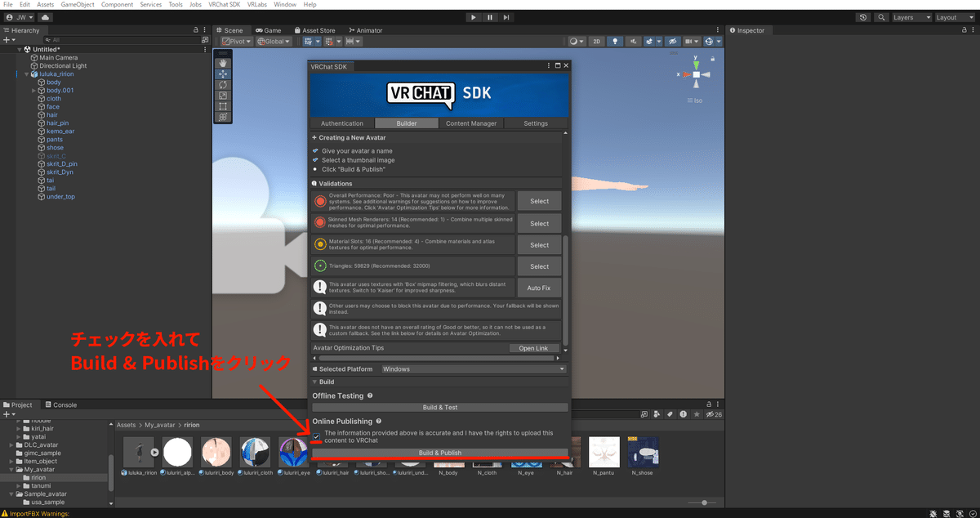The width and height of the screenshot is (980, 518).
Task: Click the Step frame button
Action: click(x=506, y=17)
